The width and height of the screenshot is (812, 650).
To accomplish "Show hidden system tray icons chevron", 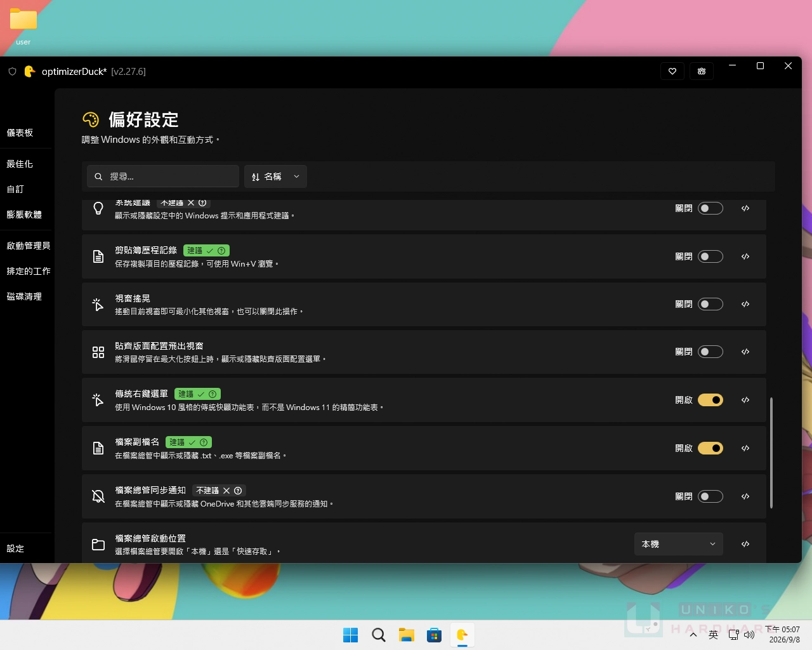I will point(693,635).
